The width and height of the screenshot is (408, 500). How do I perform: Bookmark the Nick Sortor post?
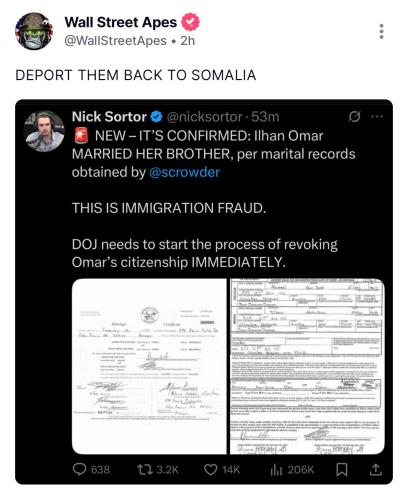[x=342, y=469]
